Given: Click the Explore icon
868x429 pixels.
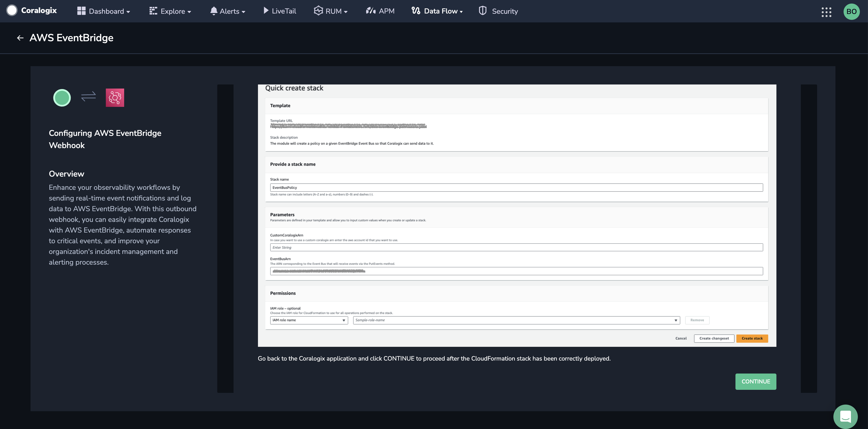Looking at the screenshot, I should (153, 11).
